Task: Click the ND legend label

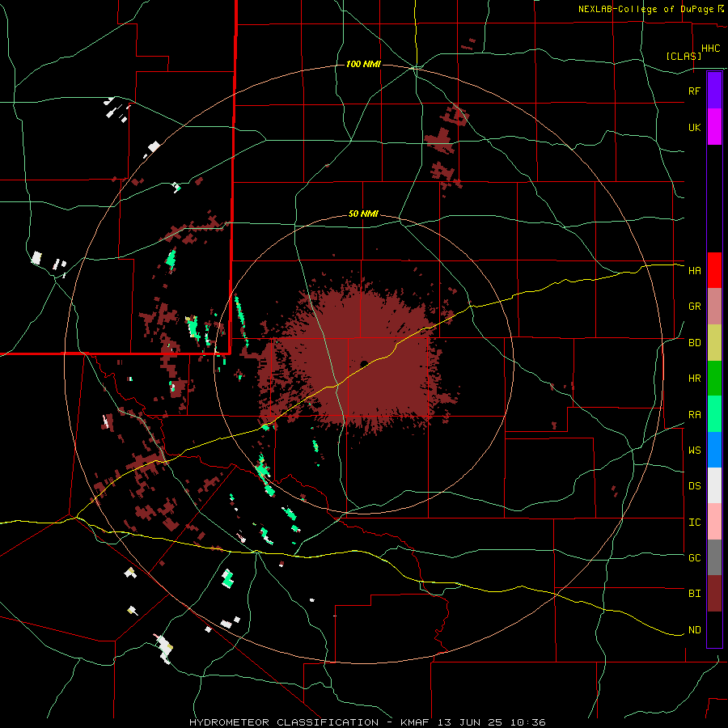Action: pos(695,630)
